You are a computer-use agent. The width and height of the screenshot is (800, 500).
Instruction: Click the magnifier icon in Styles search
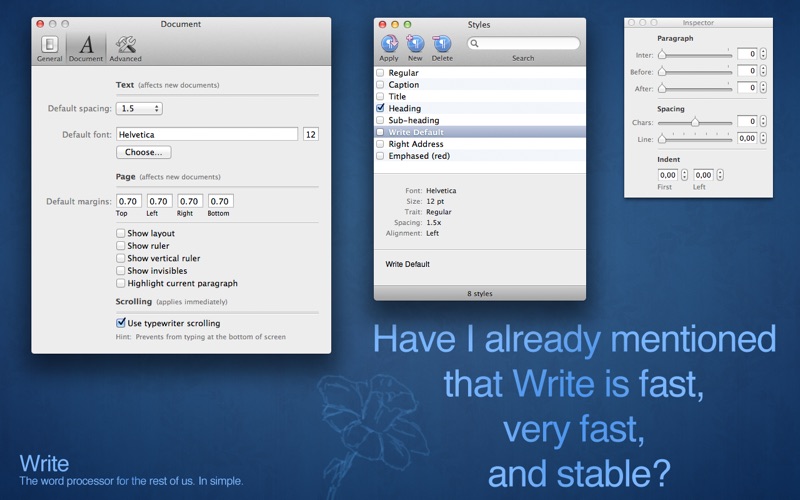[474, 43]
